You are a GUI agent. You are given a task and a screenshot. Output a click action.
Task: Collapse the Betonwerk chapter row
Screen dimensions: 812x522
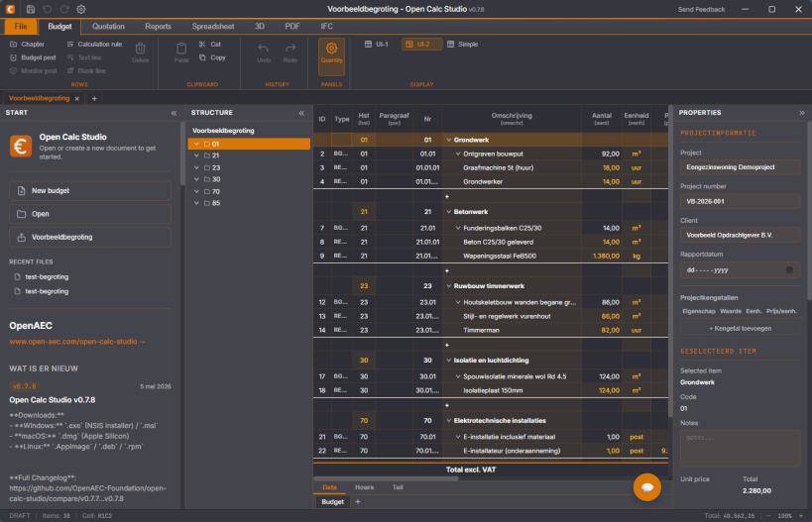coord(449,212)
